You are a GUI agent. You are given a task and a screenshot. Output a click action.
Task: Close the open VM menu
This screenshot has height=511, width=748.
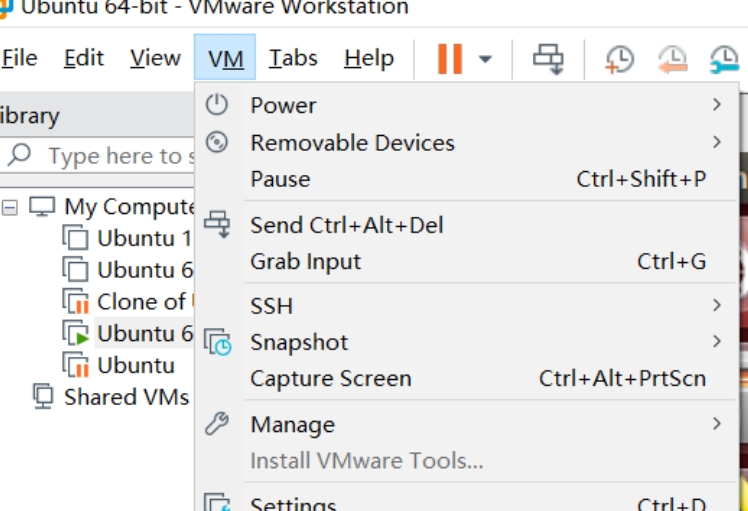[225, 57]
